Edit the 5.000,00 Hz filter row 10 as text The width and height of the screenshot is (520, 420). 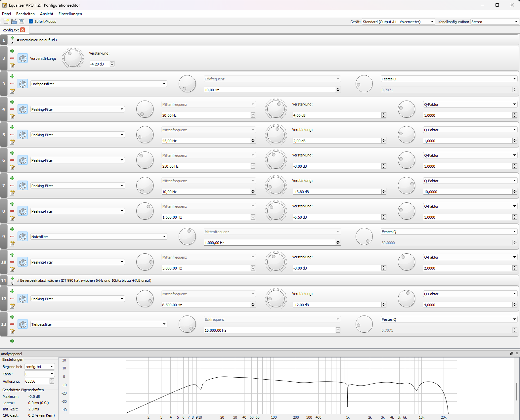click(x=12, y=270)
